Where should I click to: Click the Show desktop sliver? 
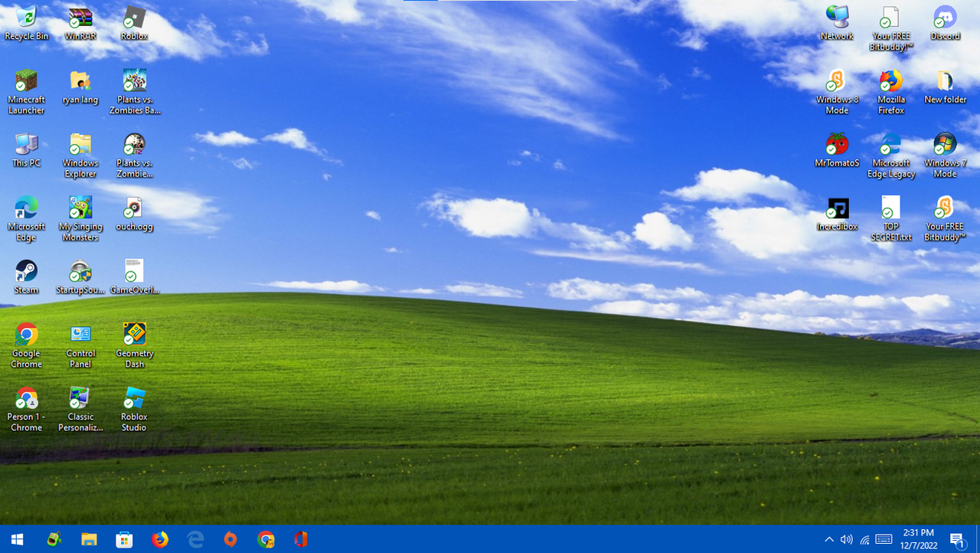(x=978, y=539)
